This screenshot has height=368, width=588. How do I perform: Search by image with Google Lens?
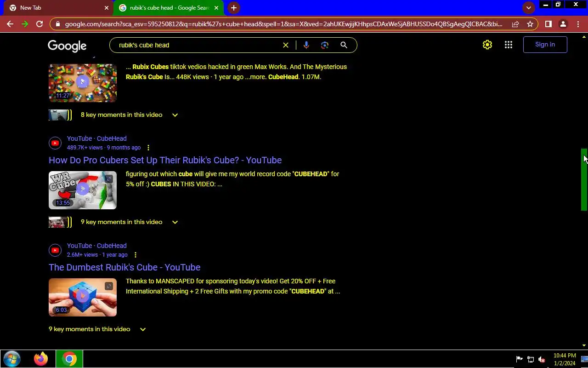coord(325,45)
